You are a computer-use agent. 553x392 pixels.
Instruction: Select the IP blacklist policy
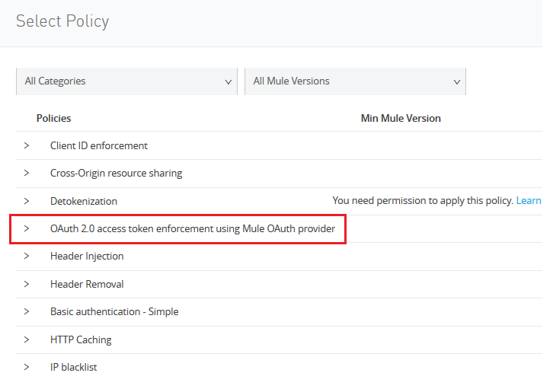pyautogui.click(x=73, y=367)
